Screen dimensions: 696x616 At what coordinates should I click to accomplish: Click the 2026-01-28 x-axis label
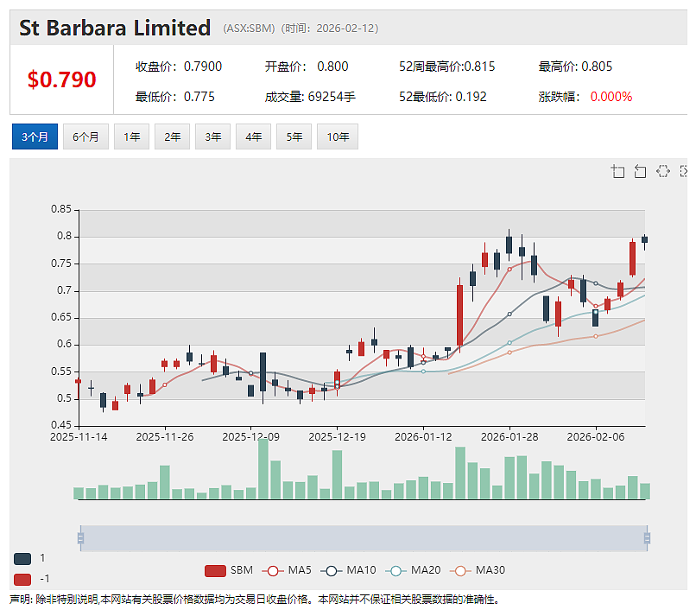tap(509, 437)
